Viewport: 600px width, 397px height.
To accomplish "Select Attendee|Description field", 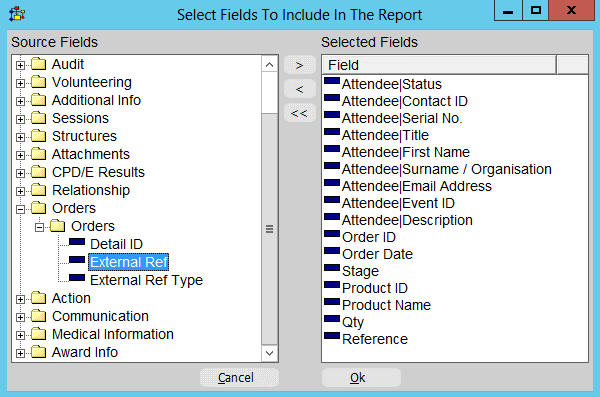I will (407, 220).
